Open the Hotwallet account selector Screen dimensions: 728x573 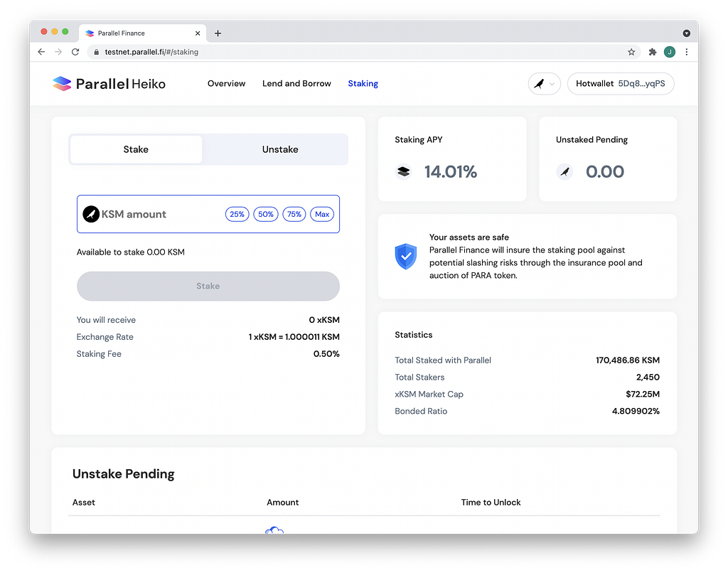click(621, 84)
